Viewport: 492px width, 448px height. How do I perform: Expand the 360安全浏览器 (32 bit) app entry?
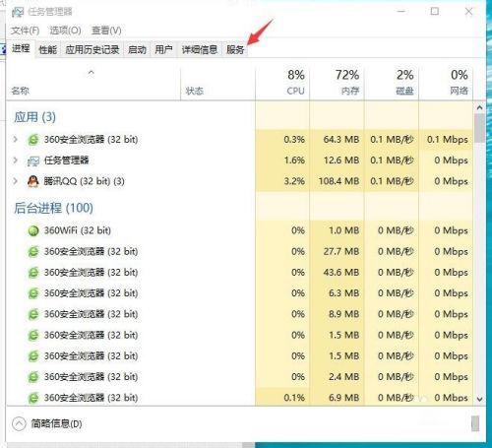coord(15,140)
